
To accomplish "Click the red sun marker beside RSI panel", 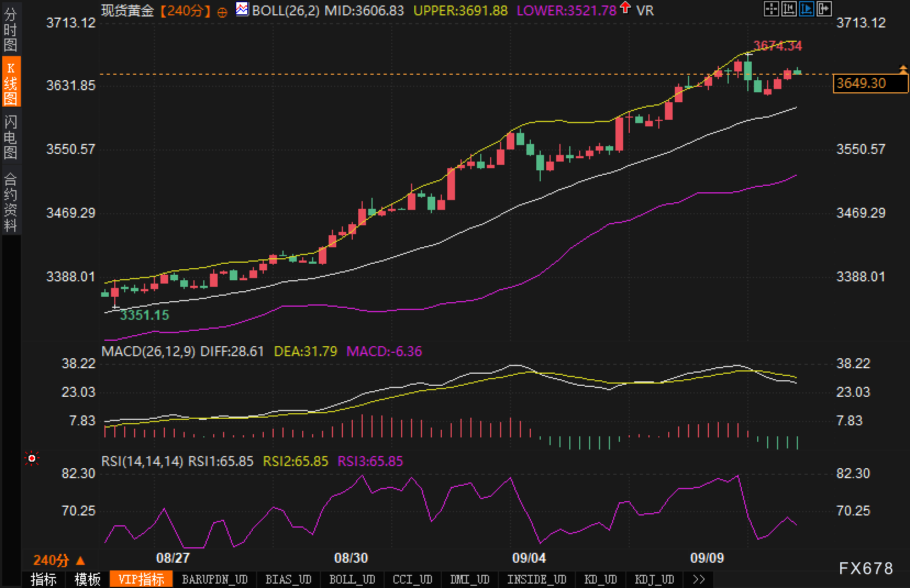I will click(x=32, y=458).
